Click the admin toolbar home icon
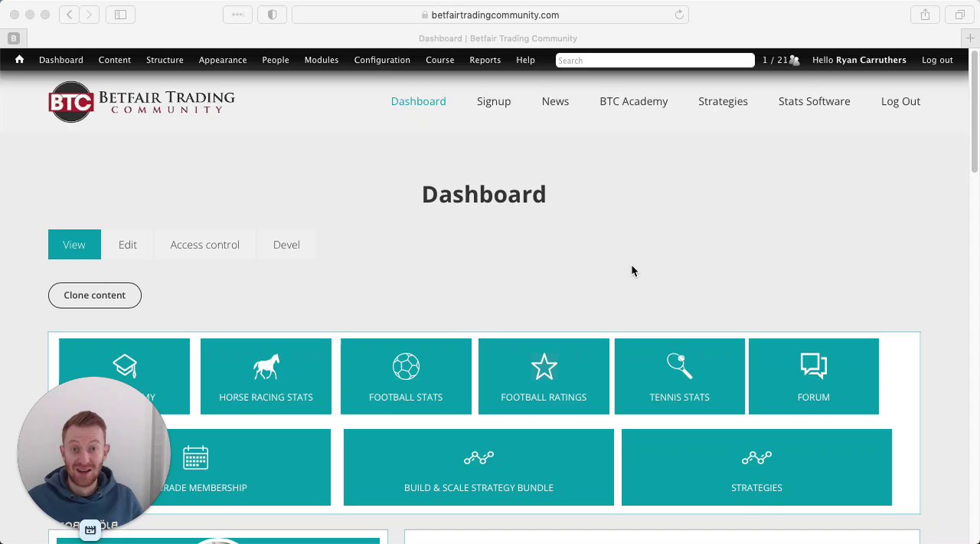This screenshot has height=544, width=980. (x=19, y=60)
